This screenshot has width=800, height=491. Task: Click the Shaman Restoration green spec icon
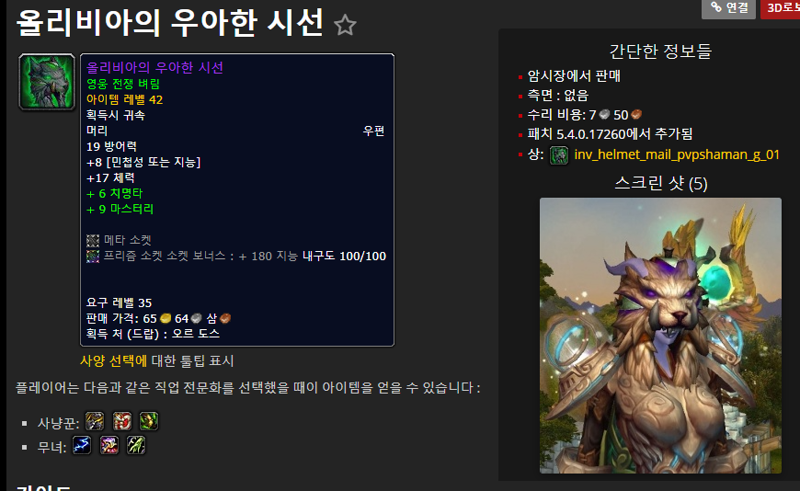pos(136,446)
